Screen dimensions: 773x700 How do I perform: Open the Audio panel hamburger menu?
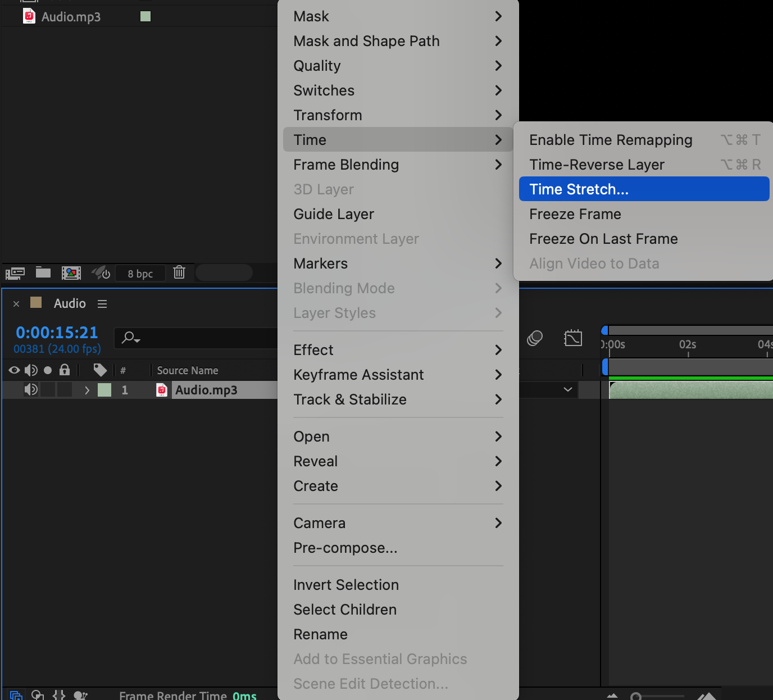coord(102,304)
